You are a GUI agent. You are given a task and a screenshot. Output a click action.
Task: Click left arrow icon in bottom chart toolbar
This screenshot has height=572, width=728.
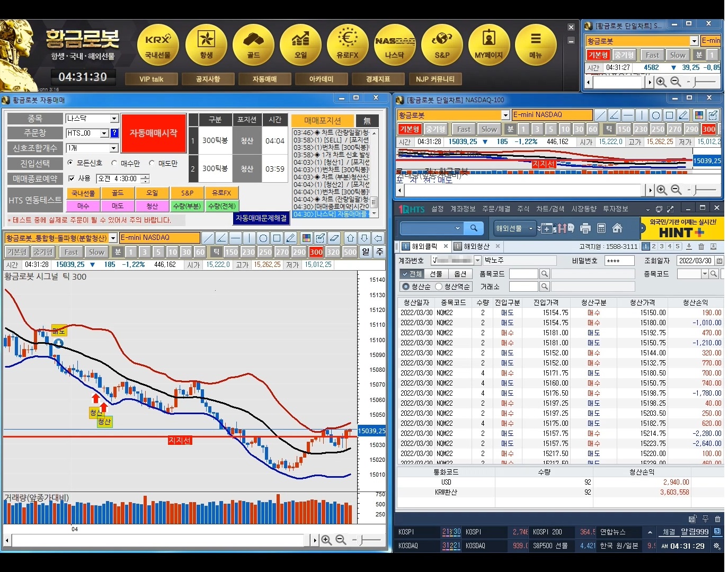pos(378,238)
